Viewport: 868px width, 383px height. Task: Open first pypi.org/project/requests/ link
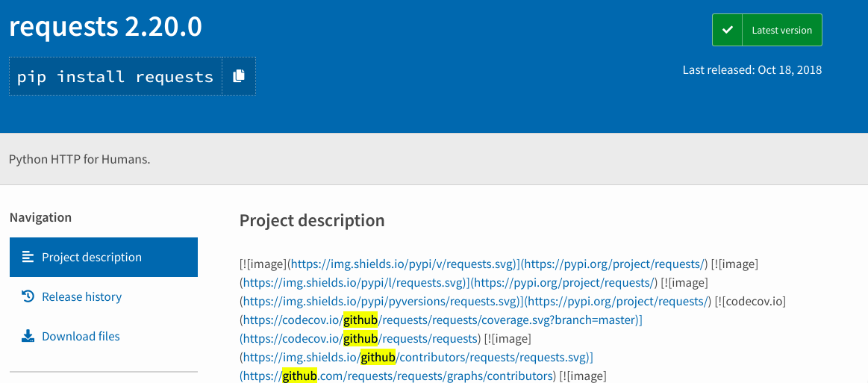pos(614,264)
